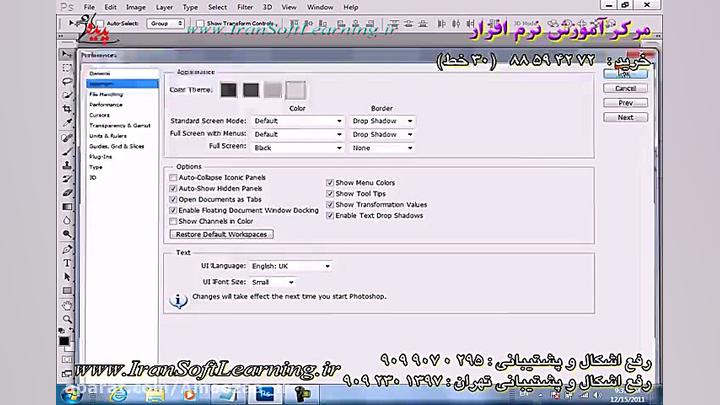
Task: Select the Clone Stamp tool
Action: tap(67, 165)
